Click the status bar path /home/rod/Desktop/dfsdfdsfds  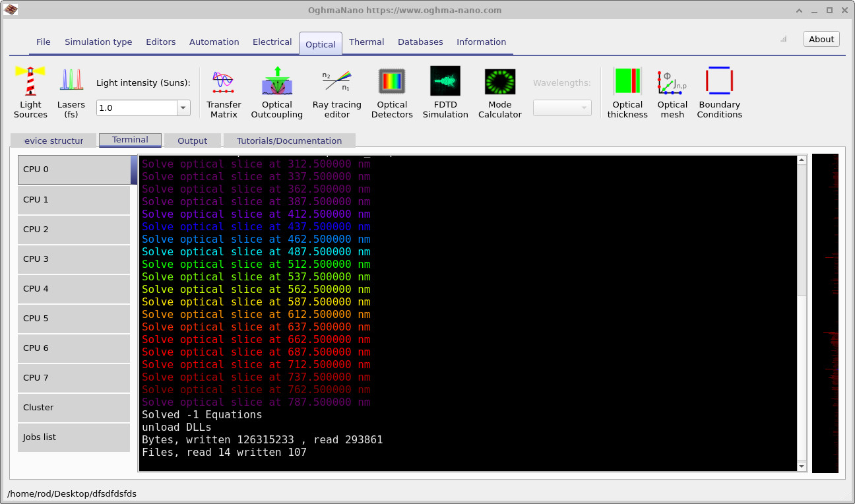[x=72, y=493]
